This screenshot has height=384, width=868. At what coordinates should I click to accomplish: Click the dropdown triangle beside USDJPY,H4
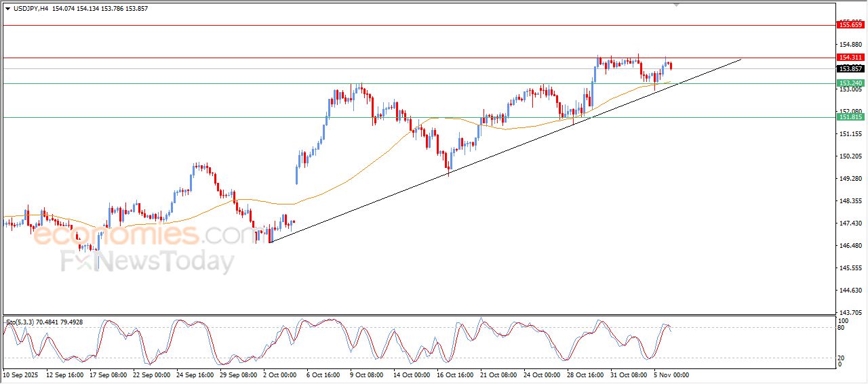pyautogui.click(x=7, y=9)
